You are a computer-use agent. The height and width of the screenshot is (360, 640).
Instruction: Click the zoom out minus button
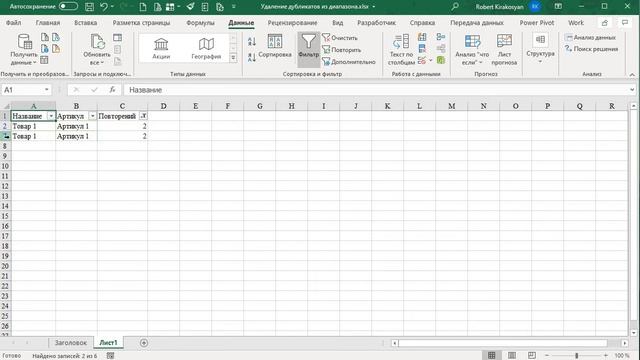547,356
